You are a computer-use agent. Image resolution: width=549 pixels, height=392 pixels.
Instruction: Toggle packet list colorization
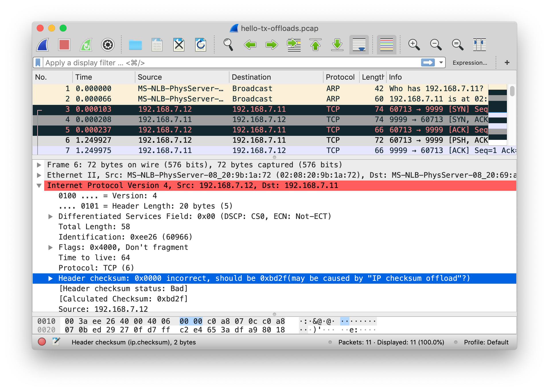click(x=386, y=45)
